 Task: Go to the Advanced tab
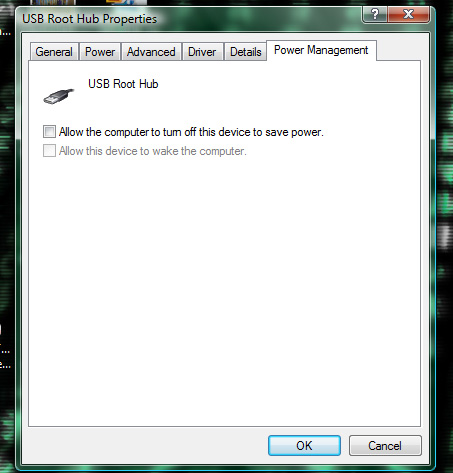[151, 52]
